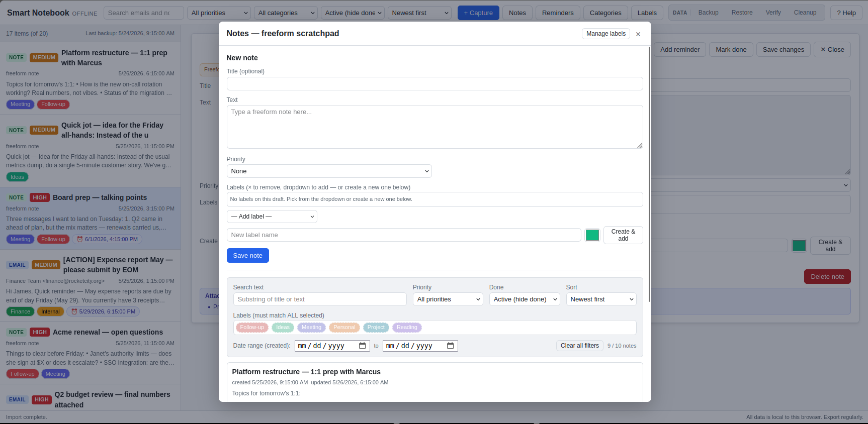Click the × Close button in background panel
The image size is (868, 424).
832,50
